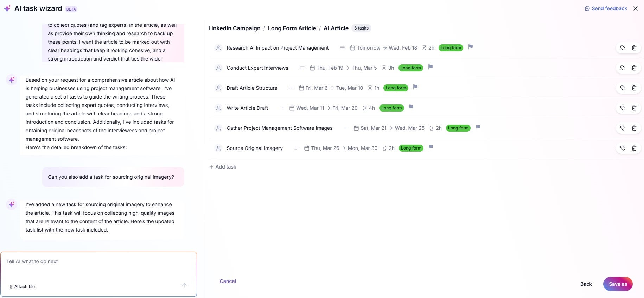This screenshot has height=298, width=644.
Task: Add a new task to the list
Action: [223, 167]
